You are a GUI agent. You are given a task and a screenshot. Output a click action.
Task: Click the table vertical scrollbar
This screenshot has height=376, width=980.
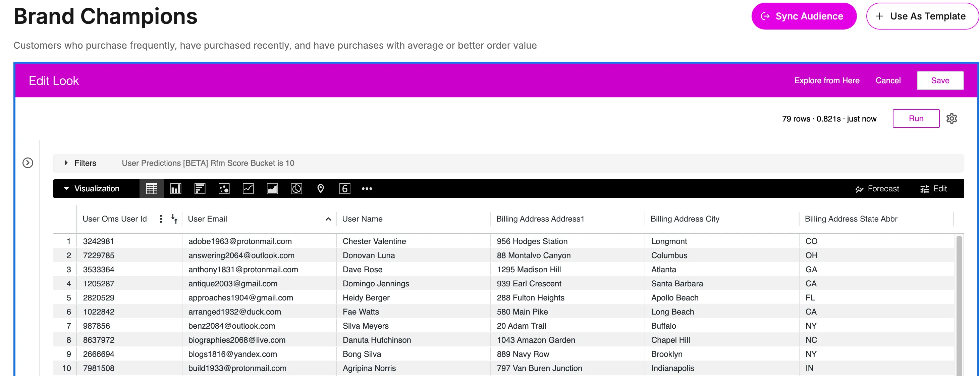click(x=959, y=305)
